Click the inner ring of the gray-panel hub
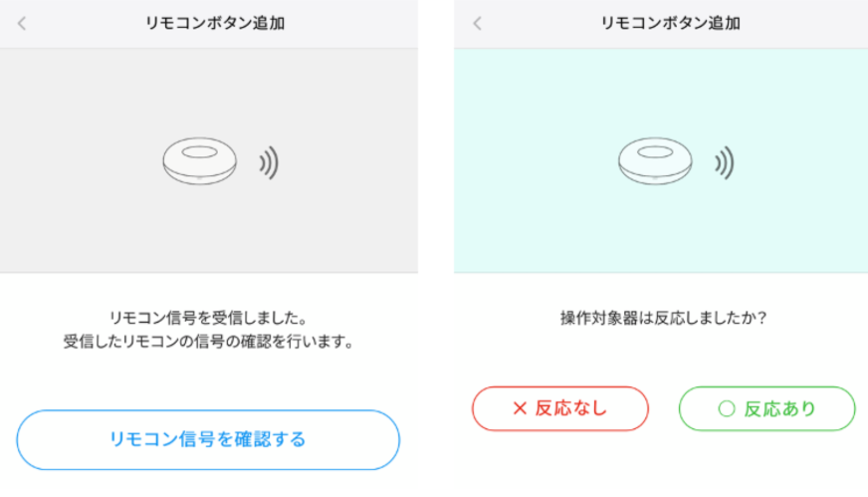The image size is (868, 497). click(201, 154)
